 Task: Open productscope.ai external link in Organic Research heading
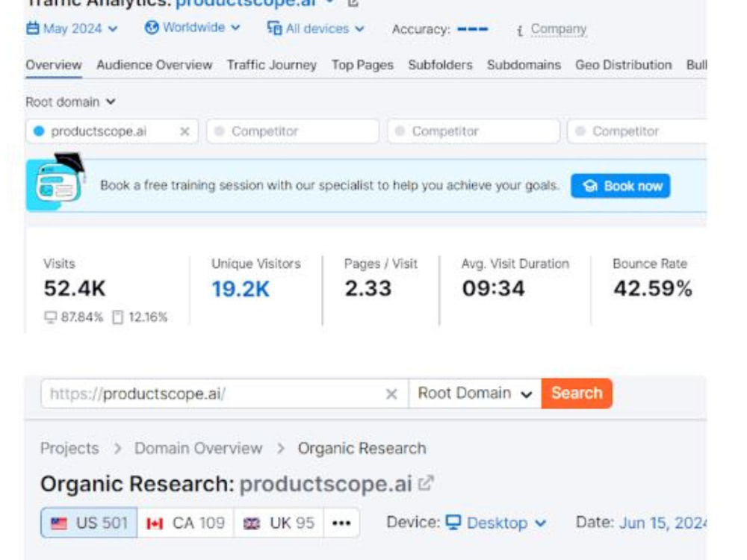pyautogui.click(x=426, y=483)
